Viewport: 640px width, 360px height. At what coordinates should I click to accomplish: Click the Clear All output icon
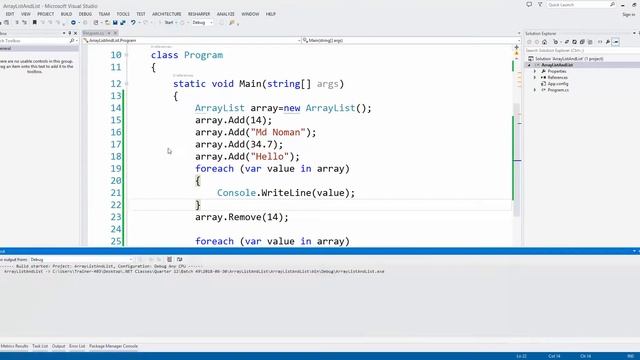point(169,260)
